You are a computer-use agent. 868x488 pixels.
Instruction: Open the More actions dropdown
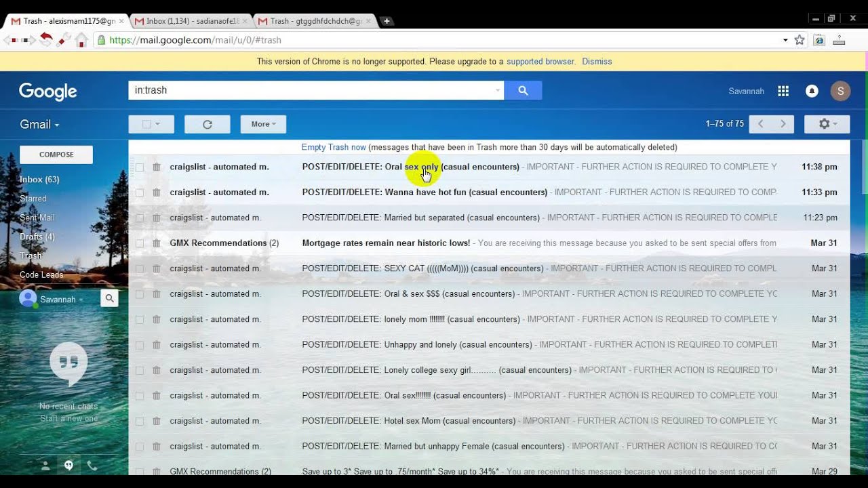click(x=263, y=124)
